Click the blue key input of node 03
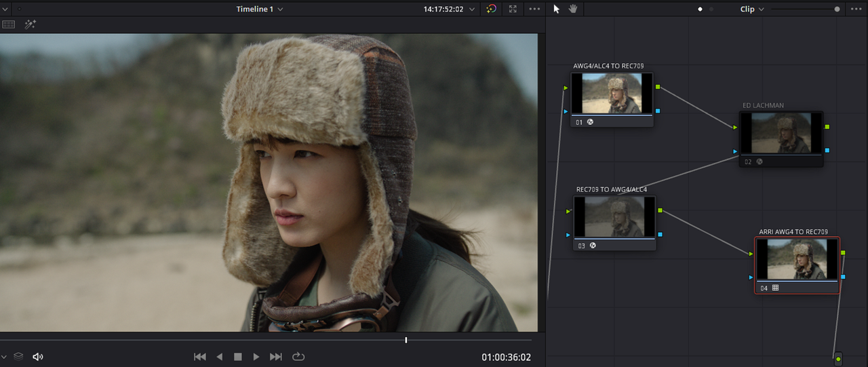Screen dimensions: 868x367 [568, 235]
